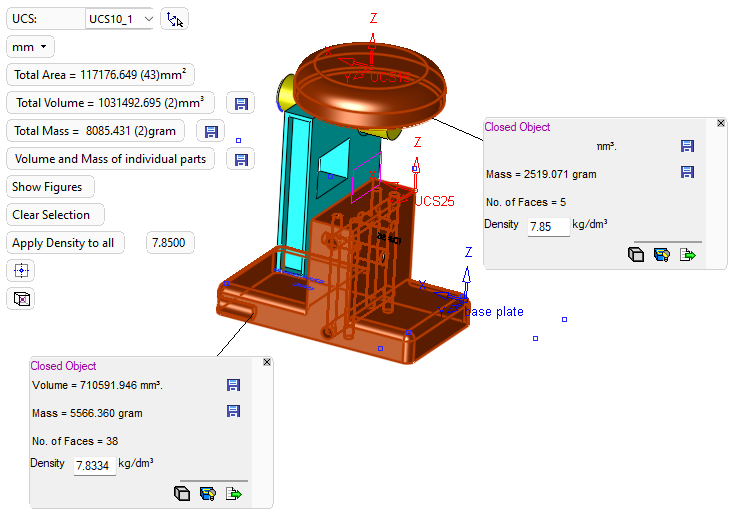
Task: Click the pick UCS cursor icon
Action: (x=174, y=19)
